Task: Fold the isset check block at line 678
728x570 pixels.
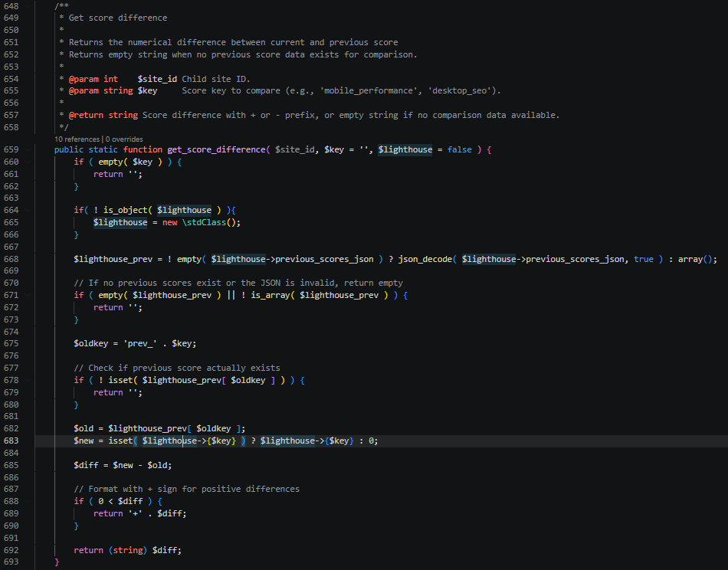Action: point(28,380)
